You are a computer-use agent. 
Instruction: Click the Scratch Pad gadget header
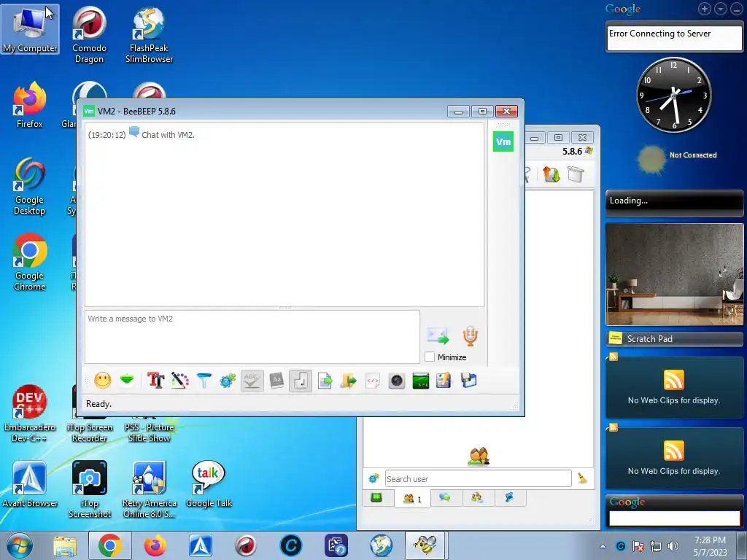(x=674, y=338)
